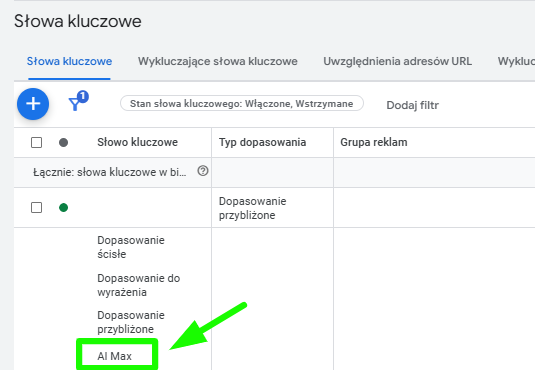Tick the select-all checkbox in table header
Image resolution: width=535 pixels, height=370 pixels.
pos(37,142)
